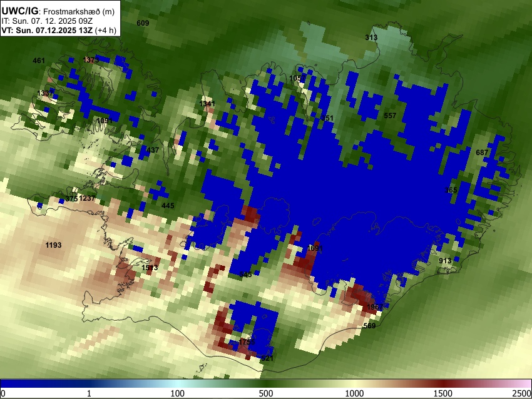Click the map value 1513

pos(150,268)
